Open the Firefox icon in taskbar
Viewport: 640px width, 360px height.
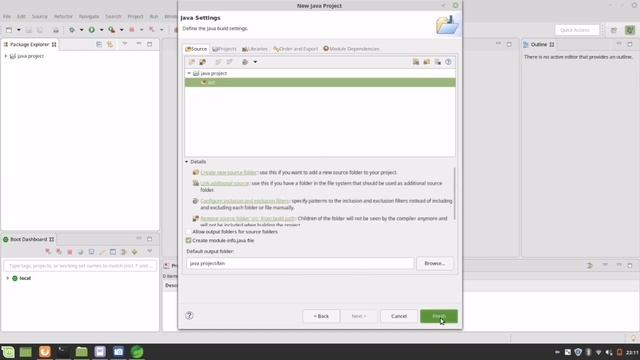click(x=45, y=352)
